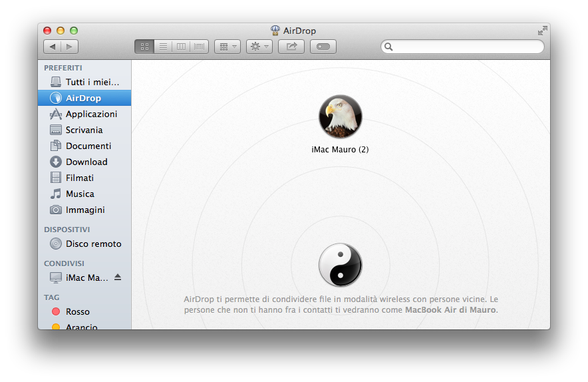Viewport: 588px width, 382px height.
Task: Click the CONDIVISI section header
Action: (x=64, y=264)
